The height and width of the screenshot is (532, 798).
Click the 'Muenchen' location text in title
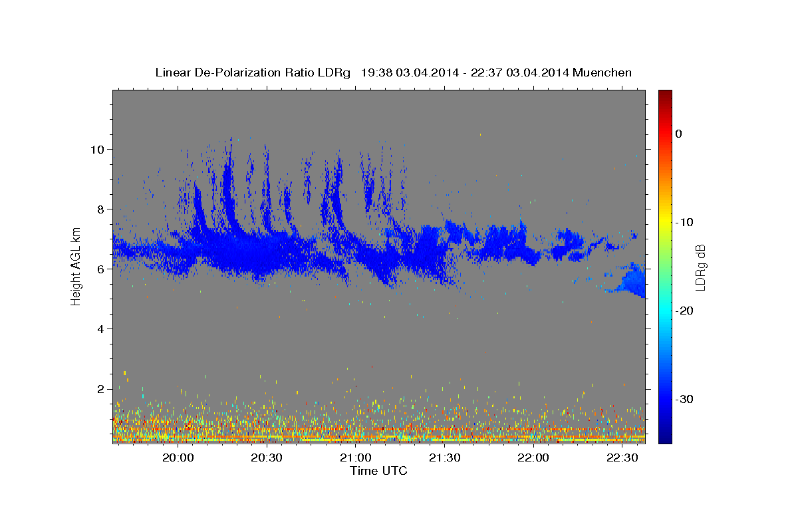pos(602,72)
